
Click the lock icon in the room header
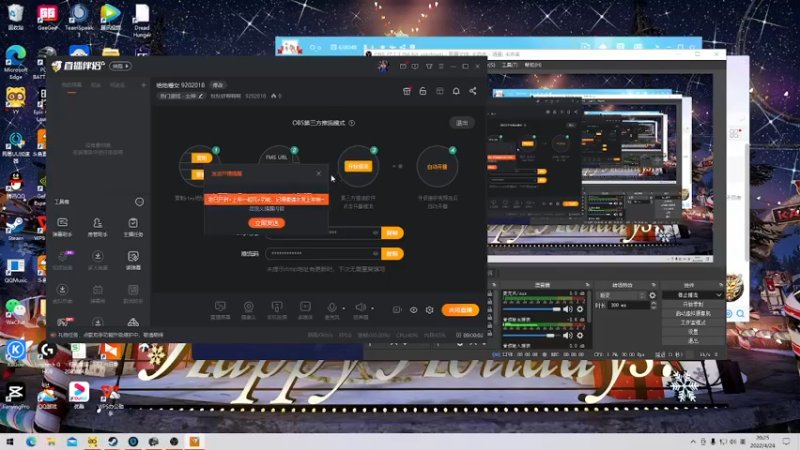coord(423,91)
